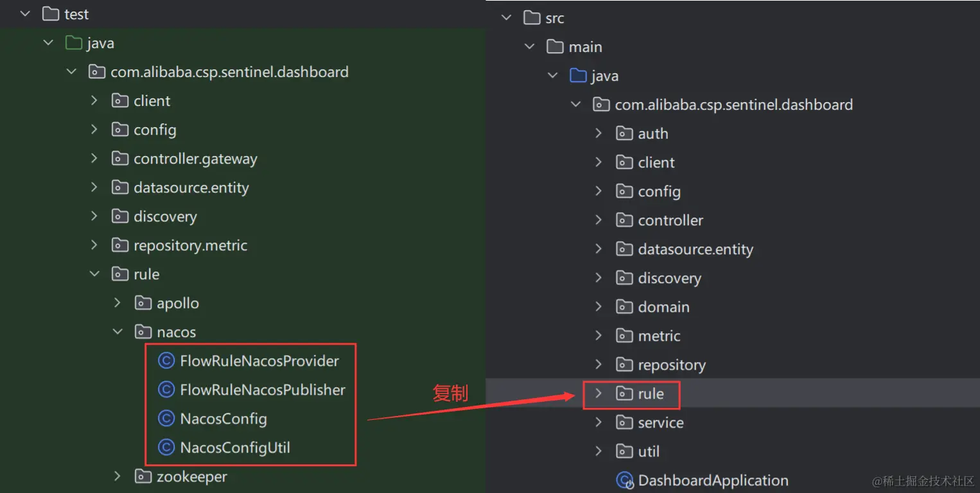This screenshot has width=980, height=493.
Task: Select the client package label in test tree
Action: coord(152,101)
